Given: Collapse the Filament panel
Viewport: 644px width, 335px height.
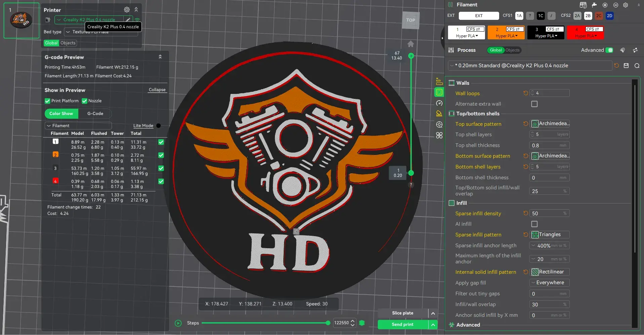Looking at the screenshot, I should [639, 5].
